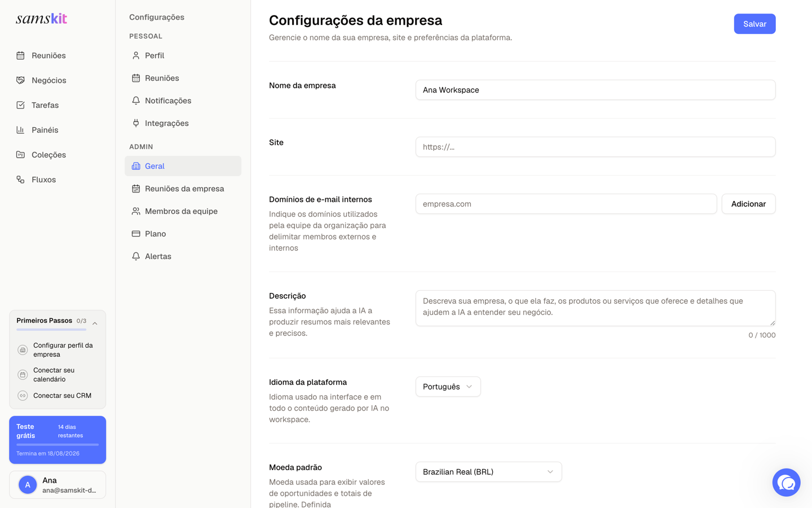Click the Fluxos workflow icon
812x508 pixels.
[20, 179]
